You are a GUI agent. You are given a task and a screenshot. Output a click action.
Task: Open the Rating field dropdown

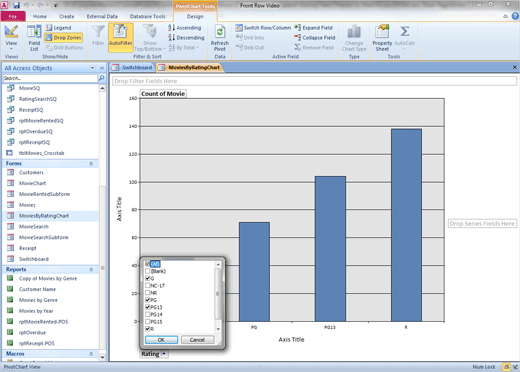[164, 354]
